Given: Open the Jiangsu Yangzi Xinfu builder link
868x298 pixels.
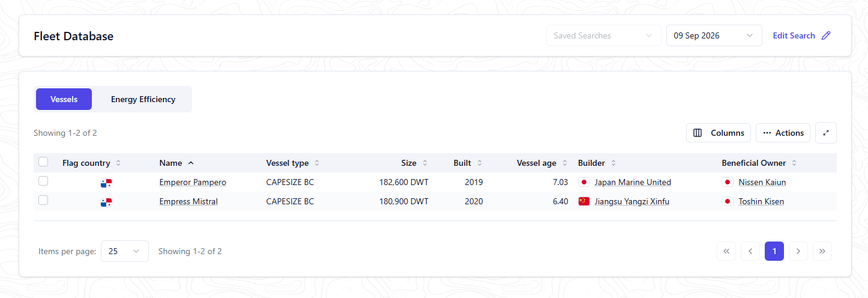Looking at the screenshot, I should pyautogui.click(x=632, y=201).
